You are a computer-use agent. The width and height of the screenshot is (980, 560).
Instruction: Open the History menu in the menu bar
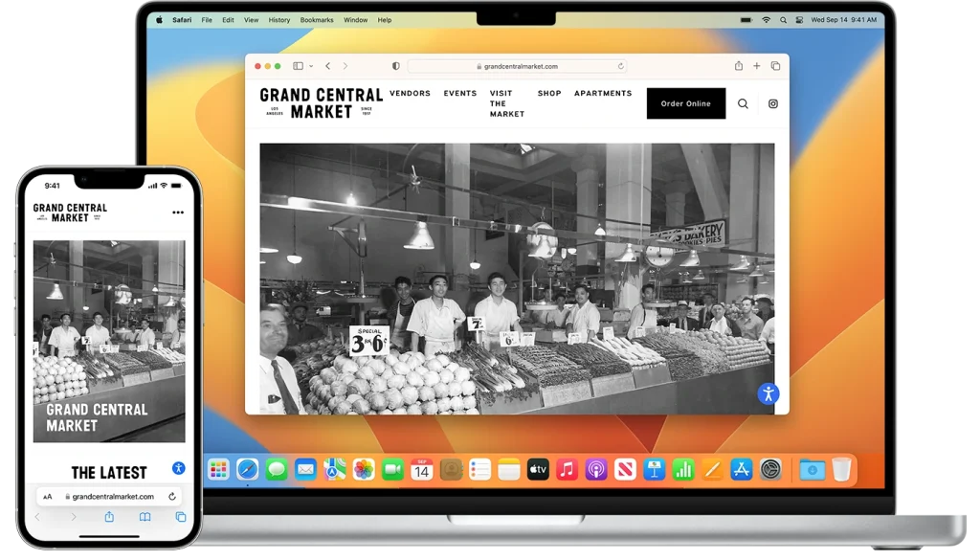pos(279,20)
